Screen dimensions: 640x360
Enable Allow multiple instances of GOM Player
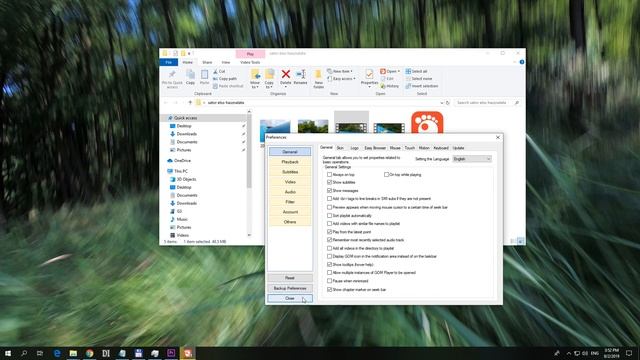pyautogui.click(x=329, y=273)
